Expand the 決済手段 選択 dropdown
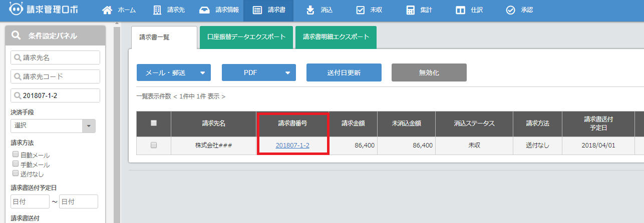Image resolution: width=644 pixels, height=223 pixels. [x=89, y=126]
